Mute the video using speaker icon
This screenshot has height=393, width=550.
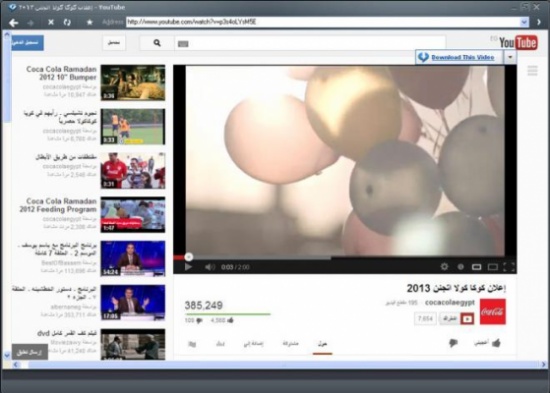point(209,267)
